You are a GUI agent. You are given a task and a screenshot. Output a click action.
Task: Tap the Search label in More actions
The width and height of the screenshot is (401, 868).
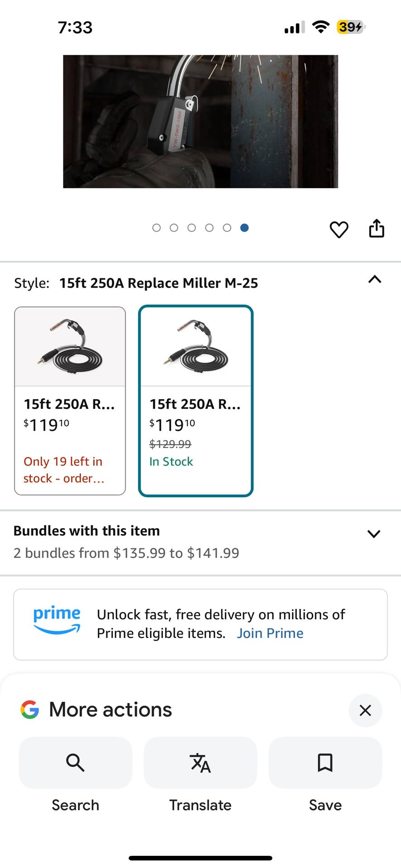pyautogui.click(x=75, y=805)
